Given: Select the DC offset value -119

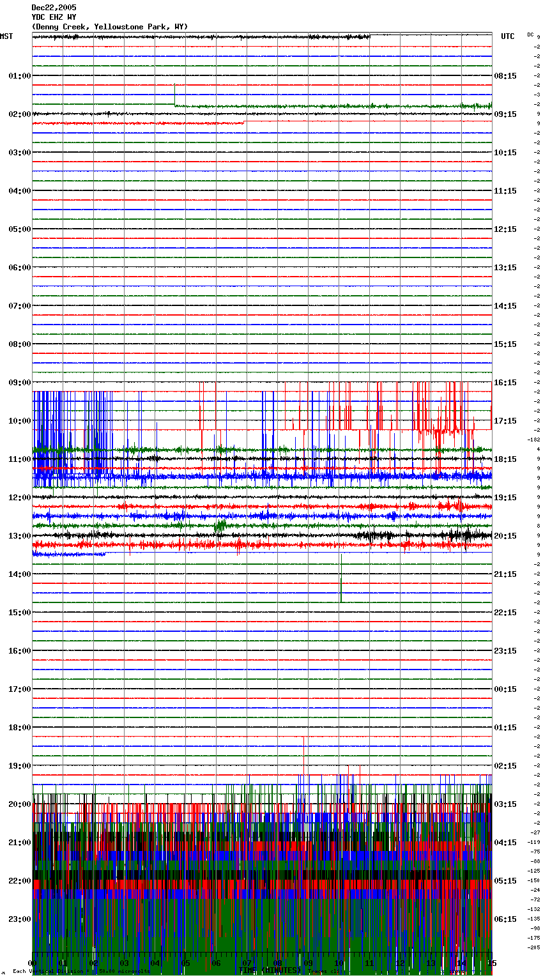Looking at the screenshot, I should [x=534, y=842].
